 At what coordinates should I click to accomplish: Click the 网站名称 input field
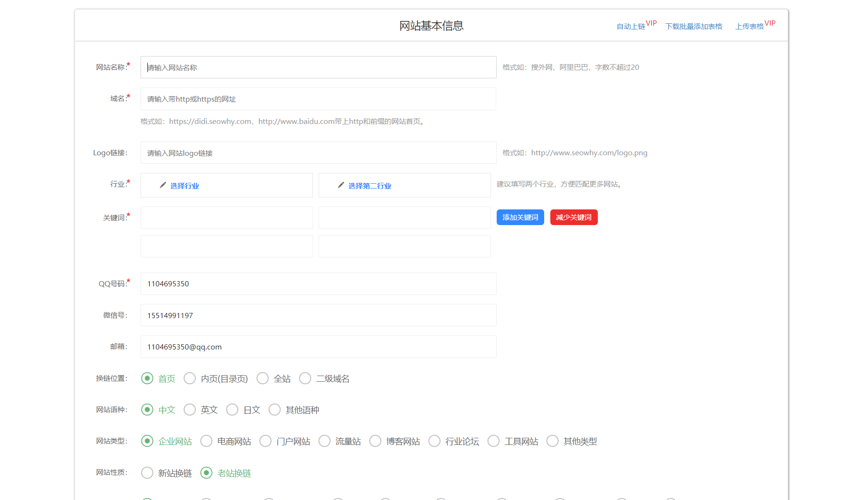pos(318,67)
